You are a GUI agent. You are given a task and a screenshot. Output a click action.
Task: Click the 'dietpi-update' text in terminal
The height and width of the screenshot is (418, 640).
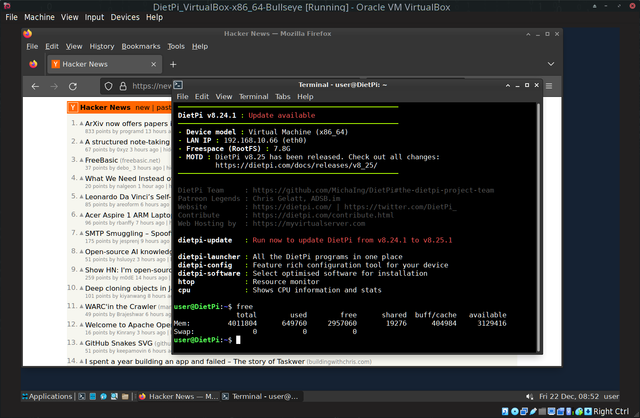click(x=205, y=240)
